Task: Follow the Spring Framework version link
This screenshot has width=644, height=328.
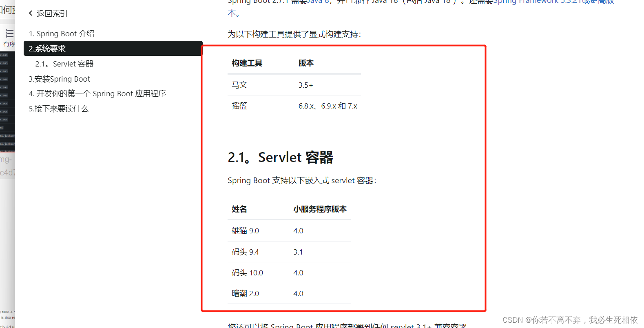Action: coord(553,2)
